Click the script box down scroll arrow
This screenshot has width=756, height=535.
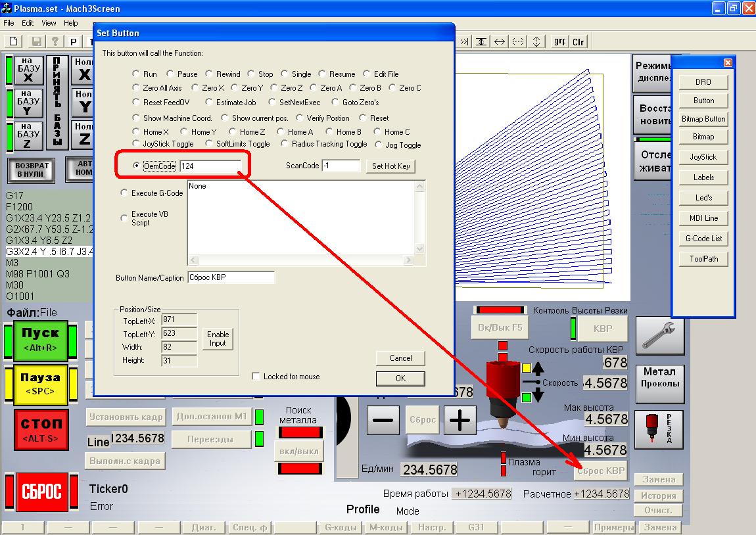[x=420, y=249]
